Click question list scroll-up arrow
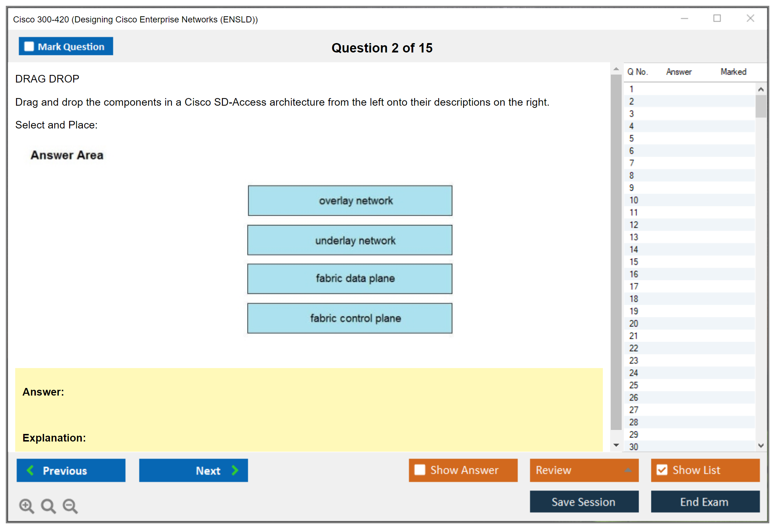778x532 pixels. (761, 89)
